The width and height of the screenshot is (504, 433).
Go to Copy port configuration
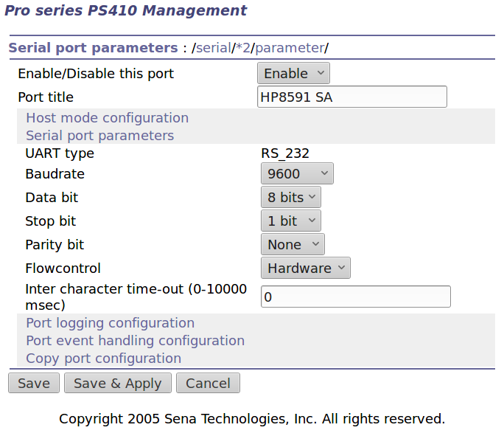tap(103, 358)
